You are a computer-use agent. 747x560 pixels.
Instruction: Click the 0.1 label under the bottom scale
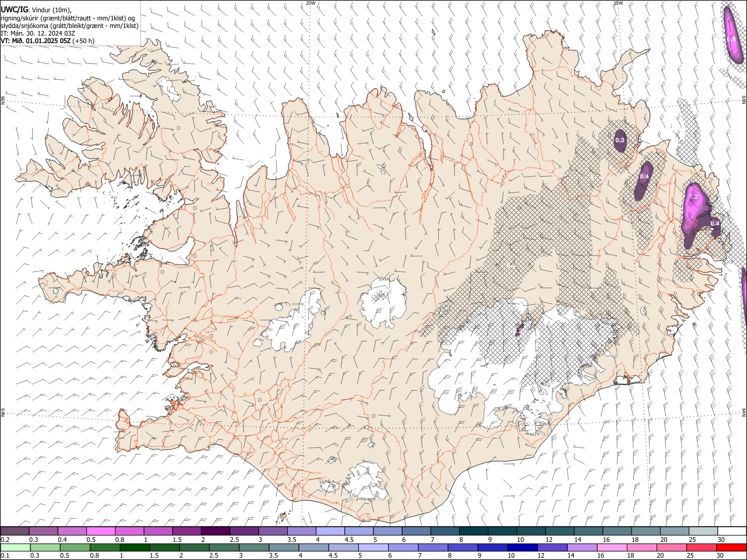[x=5, y=556]
